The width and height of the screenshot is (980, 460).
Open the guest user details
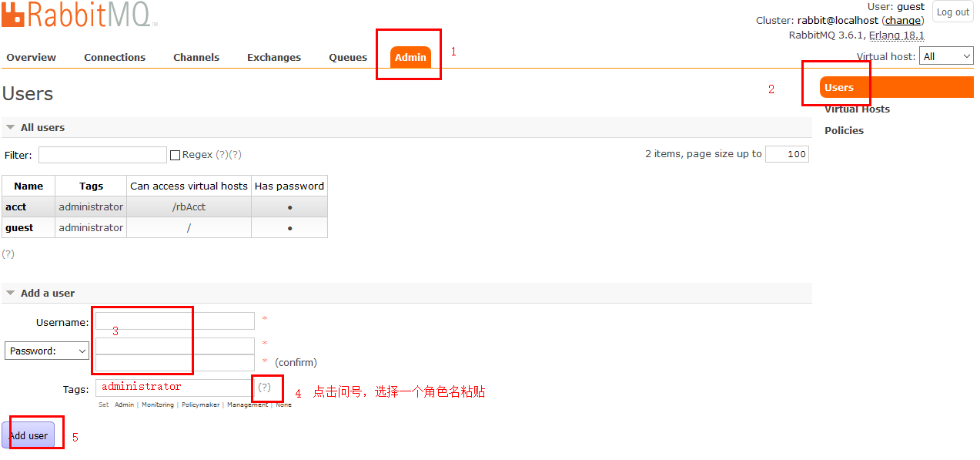click(19, 227)
